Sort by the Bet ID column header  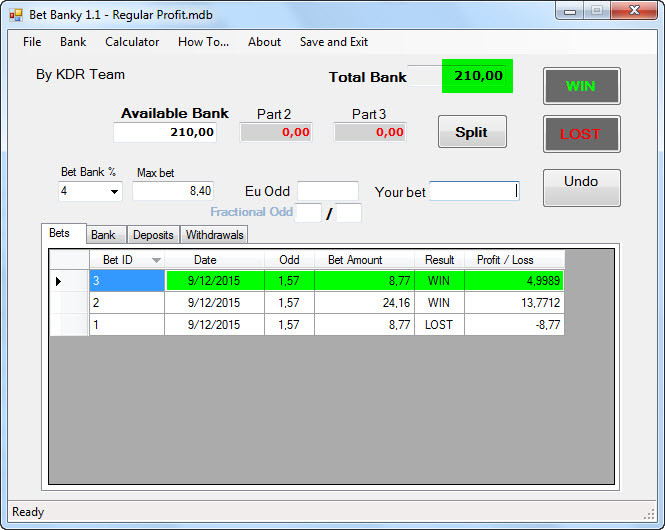coord(127,260)
